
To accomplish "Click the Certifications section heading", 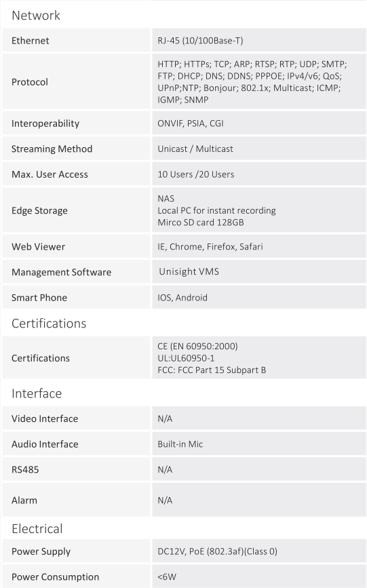I will 49,324.
